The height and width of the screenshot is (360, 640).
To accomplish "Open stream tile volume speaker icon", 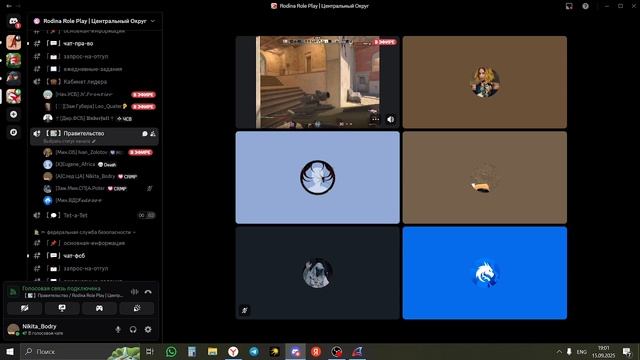I will pos(391,119).
